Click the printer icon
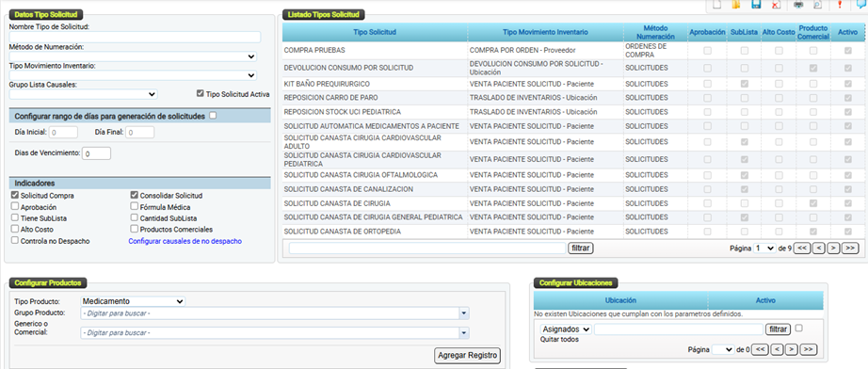Image resolution: width=868 pixels, height=369 pixels. point(798,5)
